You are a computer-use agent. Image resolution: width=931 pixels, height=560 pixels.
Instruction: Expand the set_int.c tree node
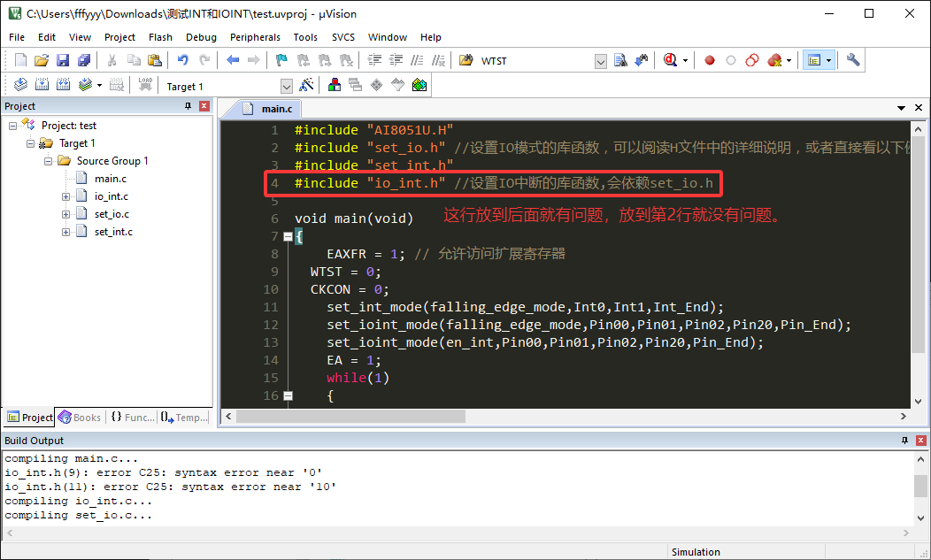coord(65,232)
